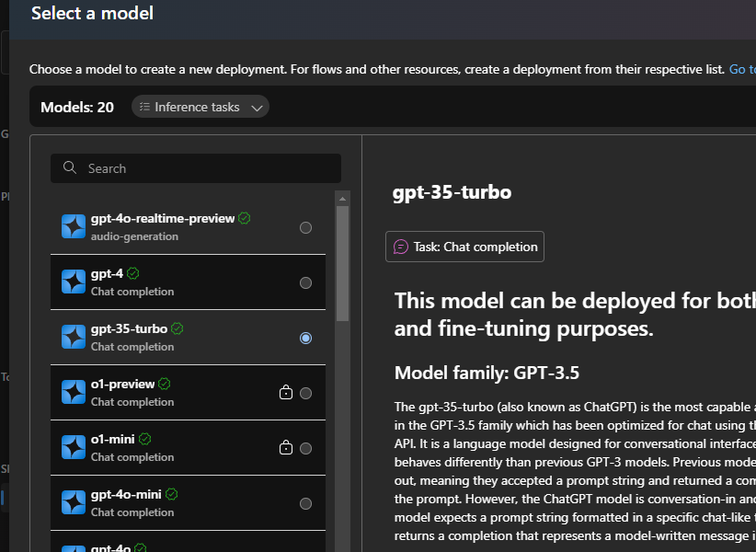
Task: Select the gpt-4o-realtime-preview radio button
Action: tap(305, 227)
